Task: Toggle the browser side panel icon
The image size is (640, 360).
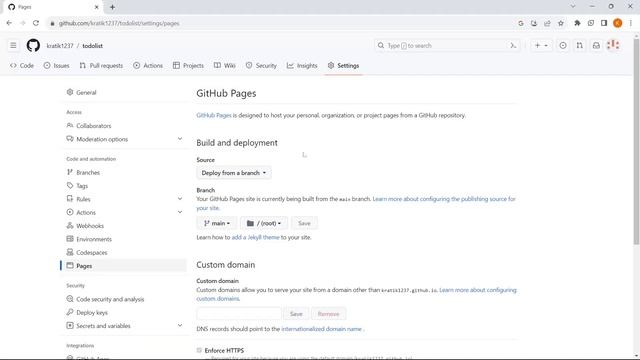Action: (604, 23)
